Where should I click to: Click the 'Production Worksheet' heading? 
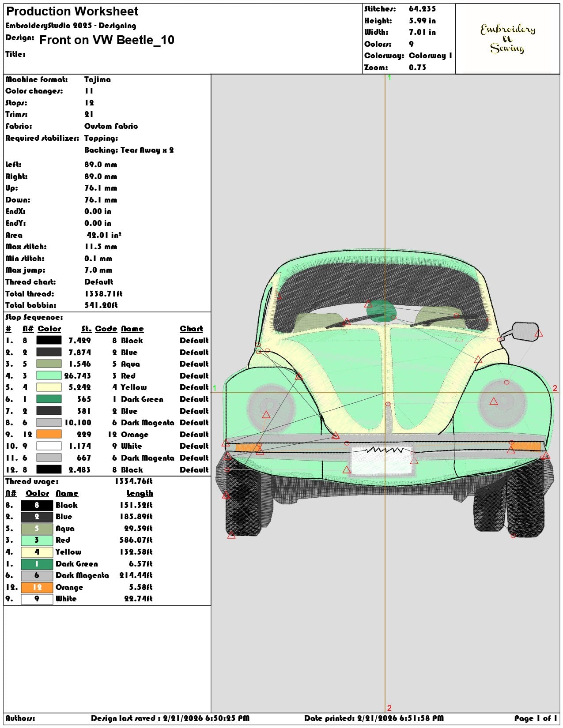[72, 11]
